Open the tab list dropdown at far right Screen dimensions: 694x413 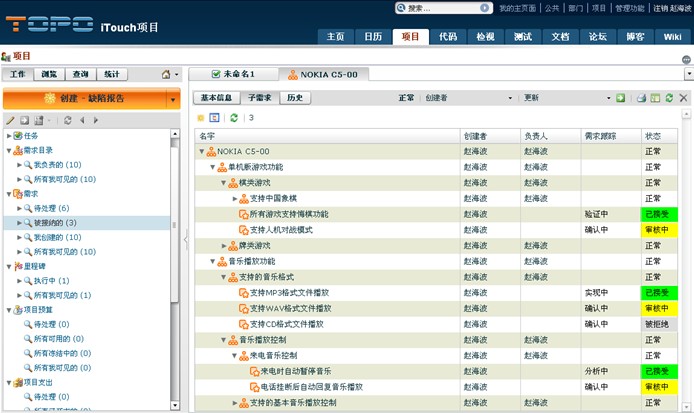click(689, 74)
